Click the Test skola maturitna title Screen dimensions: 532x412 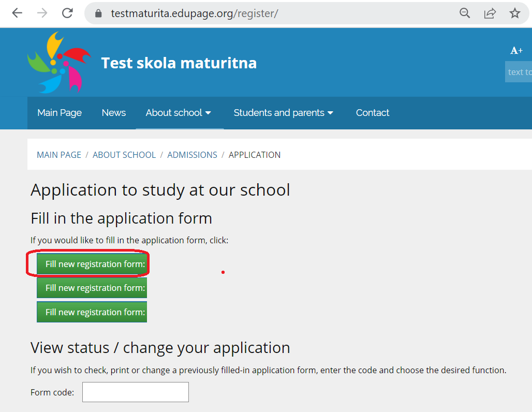179,63
